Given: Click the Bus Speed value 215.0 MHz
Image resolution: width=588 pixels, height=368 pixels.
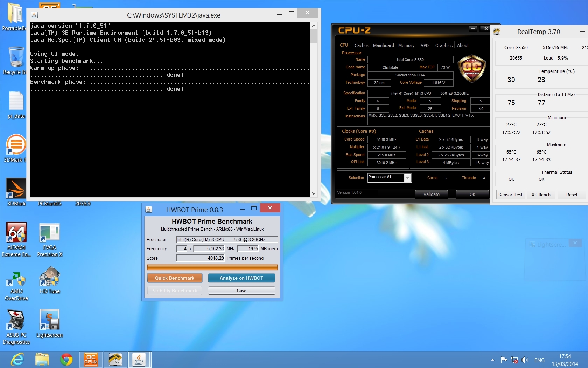Looking at the screenshot, I should click(x=386, y=155).
